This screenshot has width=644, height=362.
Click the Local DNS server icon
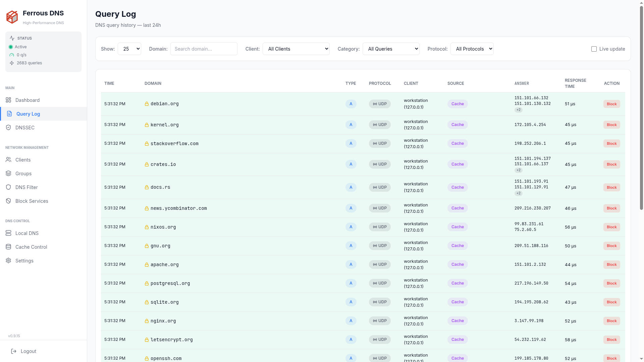(8, 233)
